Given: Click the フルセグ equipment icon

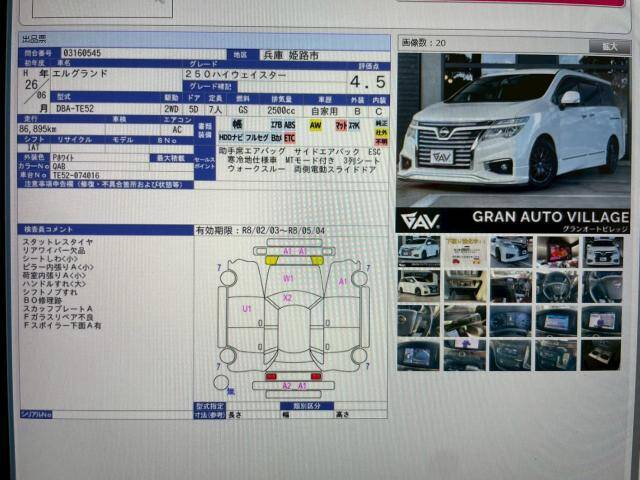Looking at the screenshot, I should [255, 137].
